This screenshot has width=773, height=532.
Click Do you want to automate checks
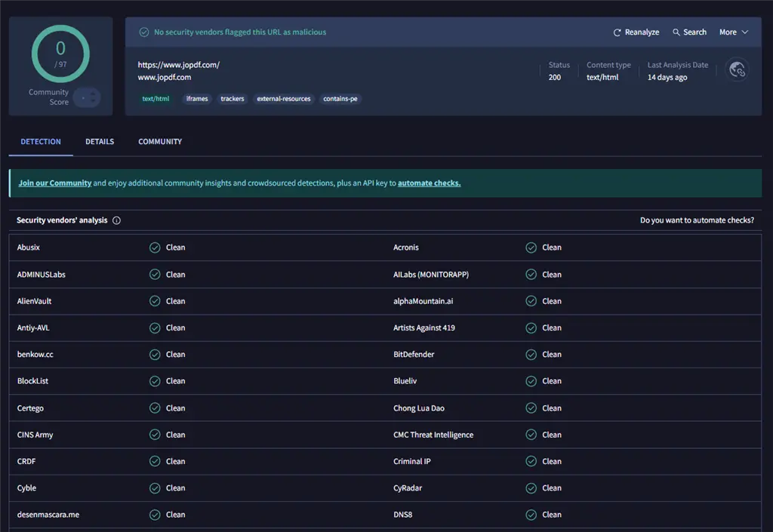[x=696, y=220]
